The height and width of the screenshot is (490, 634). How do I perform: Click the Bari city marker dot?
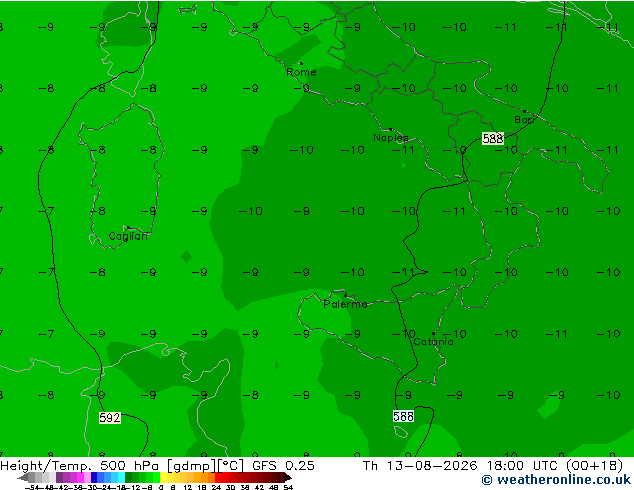524,111
